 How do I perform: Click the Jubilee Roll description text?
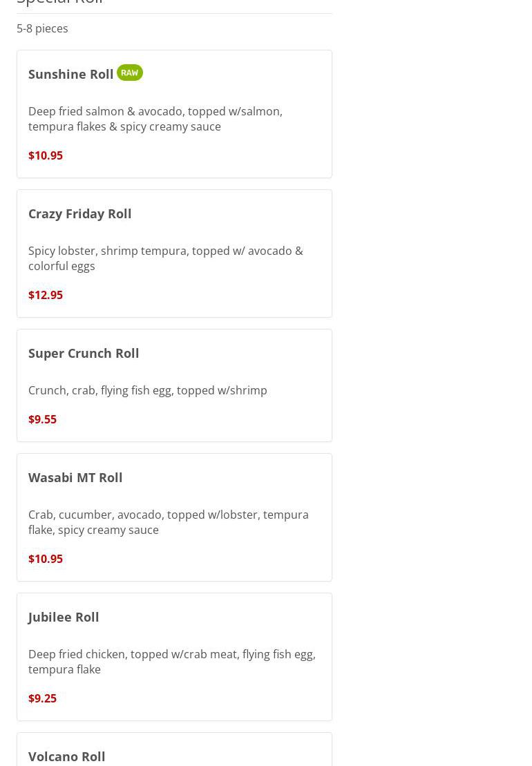(x=172, y=662)
